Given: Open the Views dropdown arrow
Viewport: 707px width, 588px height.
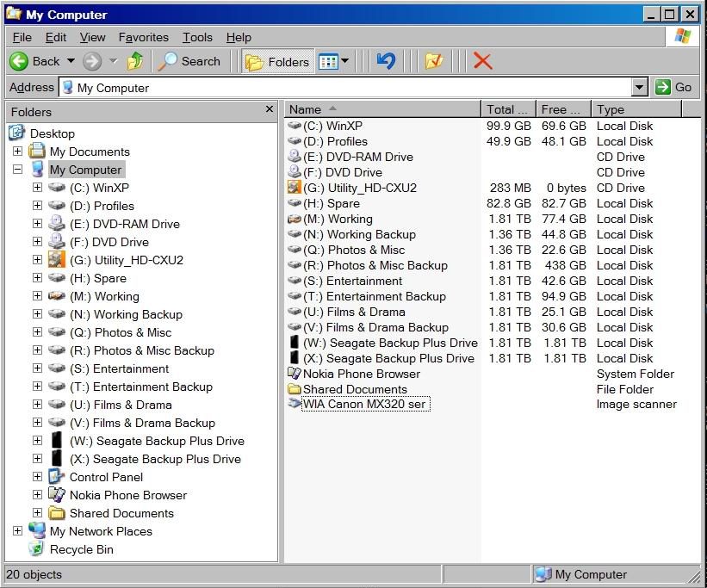Looking at the screenshot, I should click(x=345, y=60).
